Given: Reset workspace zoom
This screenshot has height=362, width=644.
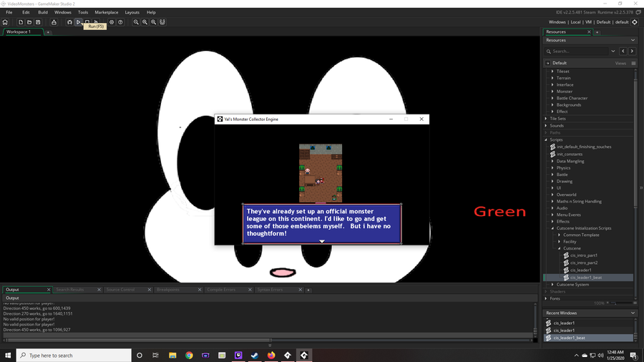Looking at the screenshot, I should point(145,22).
